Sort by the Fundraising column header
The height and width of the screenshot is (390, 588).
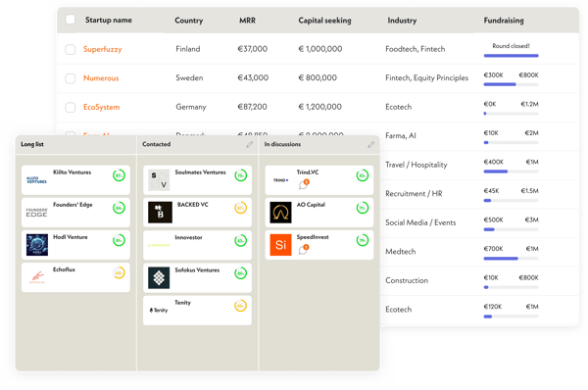pyautogui.click(x=504, y=21)
